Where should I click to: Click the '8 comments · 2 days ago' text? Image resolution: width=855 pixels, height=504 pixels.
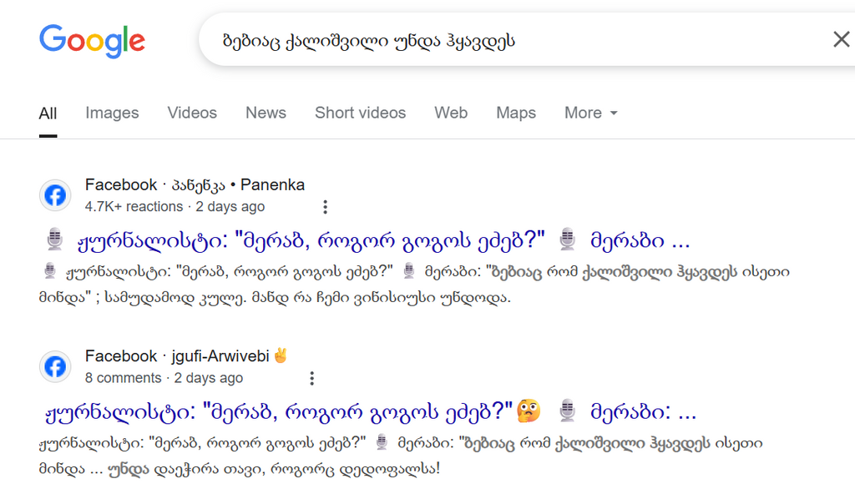(x=164, y=378)
